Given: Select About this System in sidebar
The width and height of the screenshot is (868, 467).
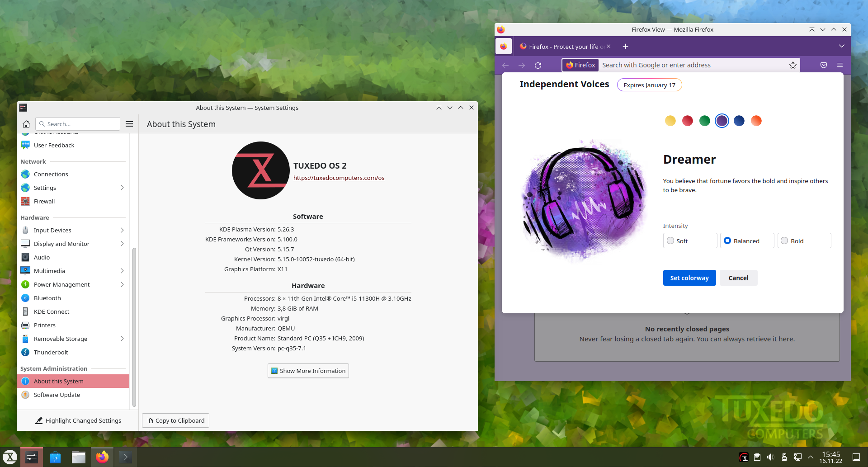Looking at the screenshot, I should pyautogui.click(x=73, y=381).
